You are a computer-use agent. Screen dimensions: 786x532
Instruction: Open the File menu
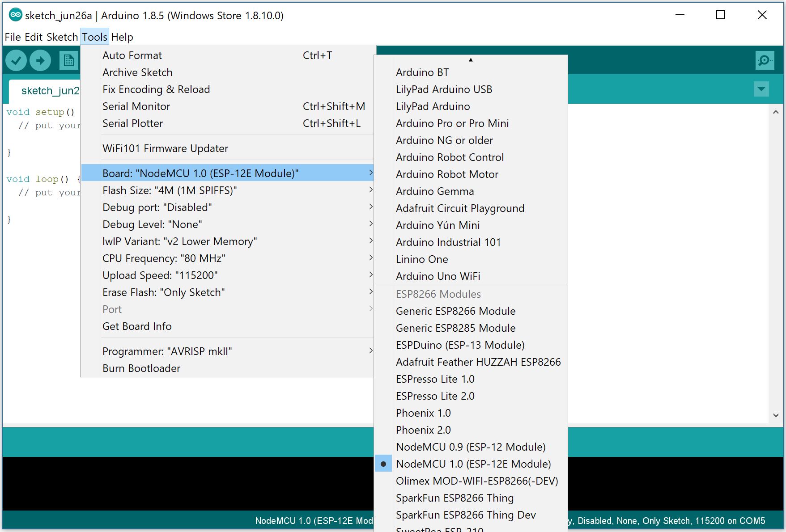pyautogui.click(x=13, y=37)
